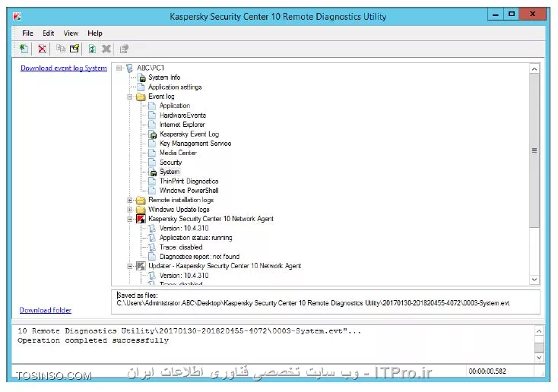The image size is (558, 392).
Task: Click icon beside Trace: disabled
Action: (152, 247)
